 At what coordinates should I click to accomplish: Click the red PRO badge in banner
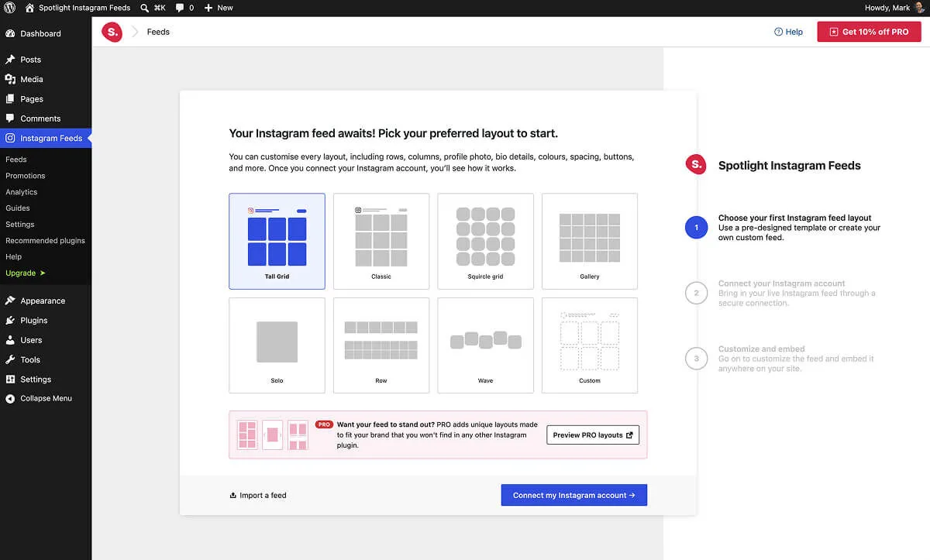[324, 424]
